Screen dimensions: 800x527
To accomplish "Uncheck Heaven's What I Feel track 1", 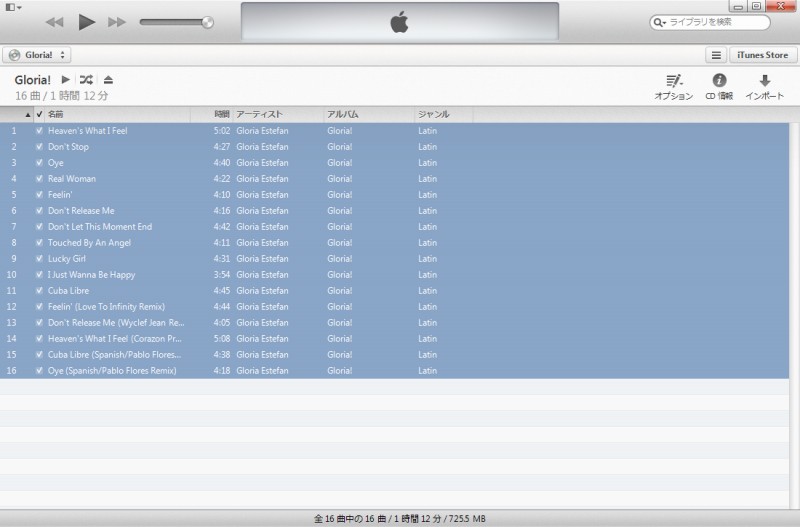I will [x=39, y=131].
